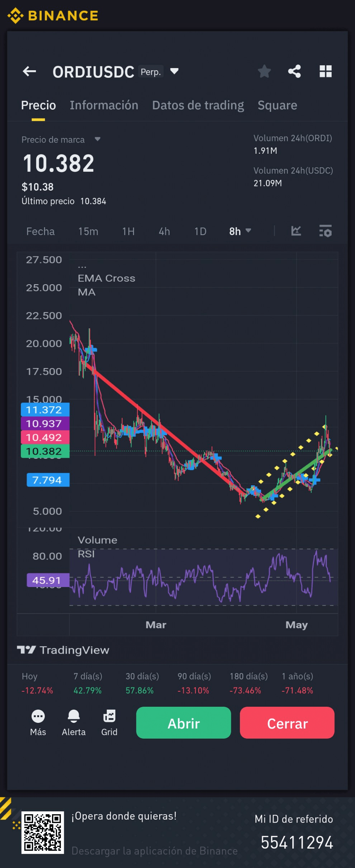
Task: Open the 8h interval dropdown
Action: (240, 231)
